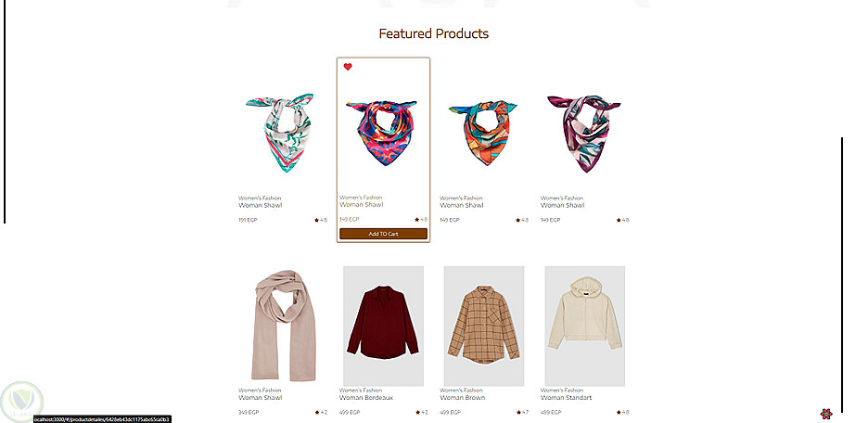Click the green circular logo badge
The width and height of the screenshot is (868, 423).
pos(21,402)
